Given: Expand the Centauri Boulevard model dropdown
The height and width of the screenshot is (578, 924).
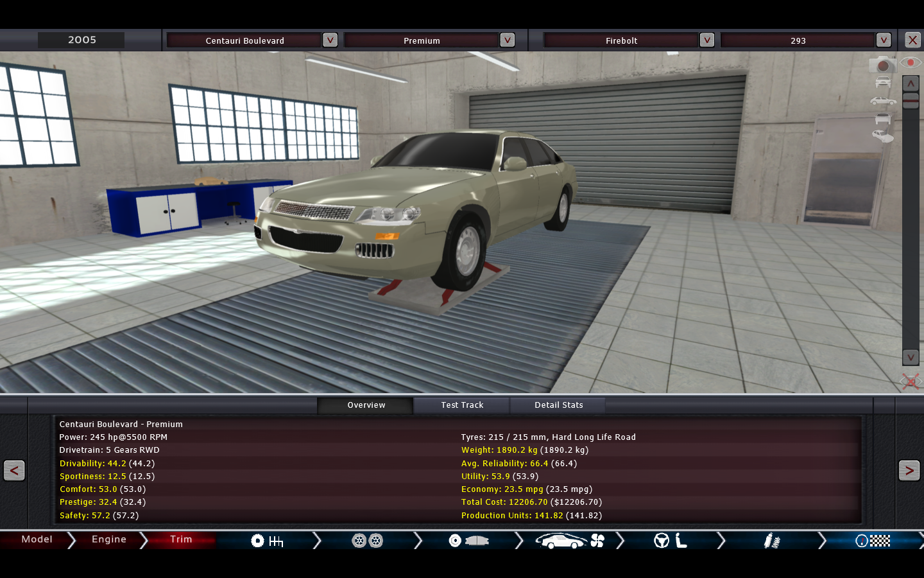Looking at the screenshot, I should [x=330, y=40].
